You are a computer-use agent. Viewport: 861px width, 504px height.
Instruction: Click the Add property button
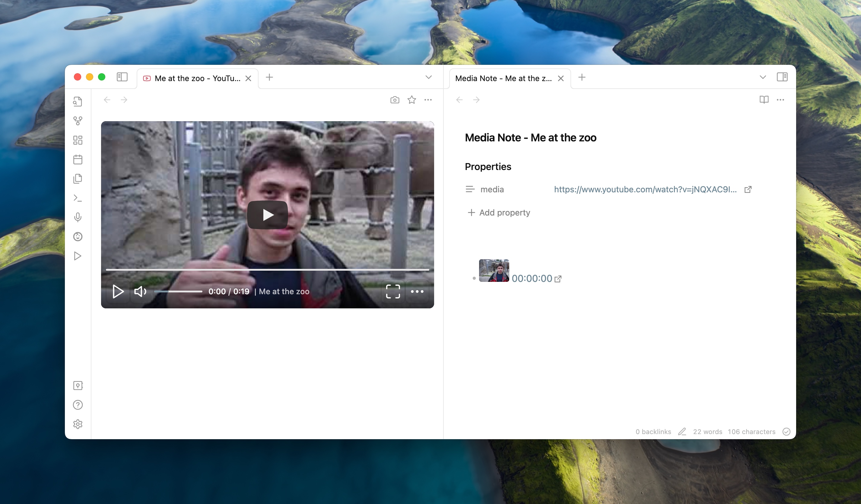click(x=499, y=213)
